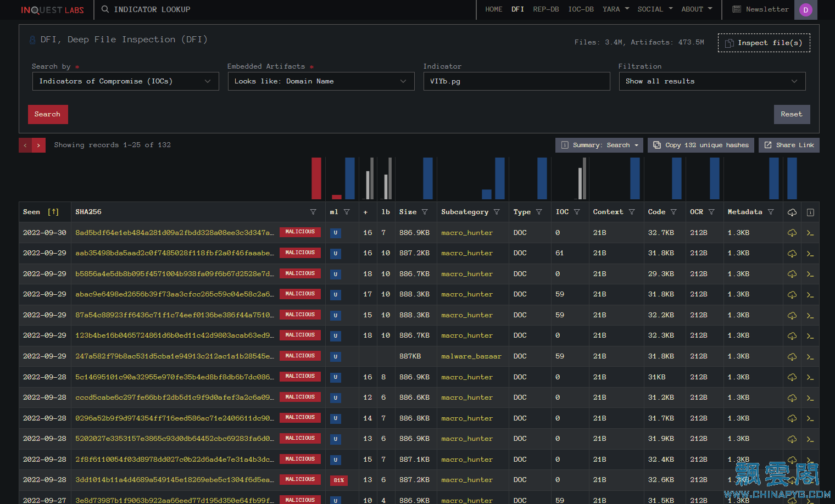Image resolution: width=835 pixels, height=504 pixels.
Task: Open the Size column filter icon
Action: click(425, 212)
